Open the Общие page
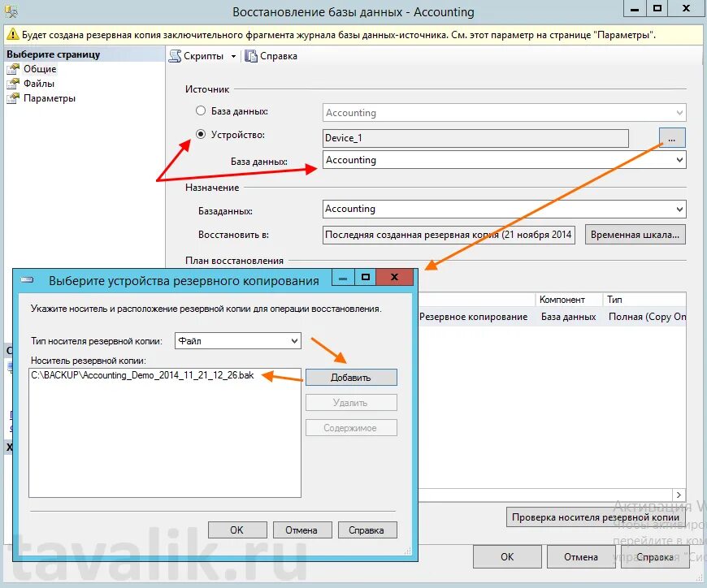 point(40,69)
